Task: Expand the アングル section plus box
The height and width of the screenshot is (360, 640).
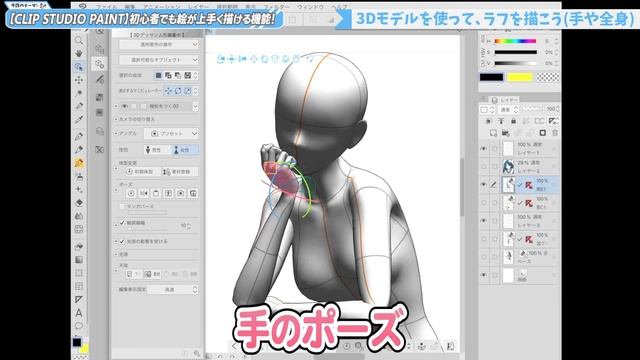Action: point(116,133)
